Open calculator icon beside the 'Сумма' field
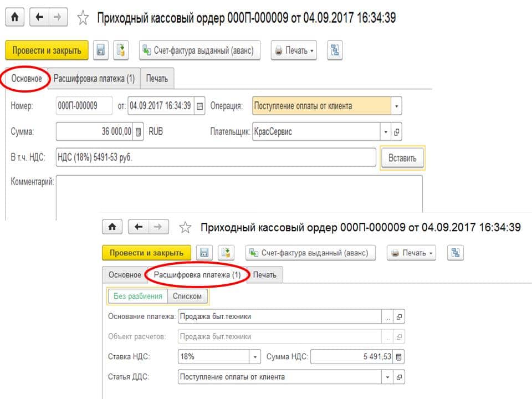Screen dimensions: 532x399 click(x=139, y=132)
